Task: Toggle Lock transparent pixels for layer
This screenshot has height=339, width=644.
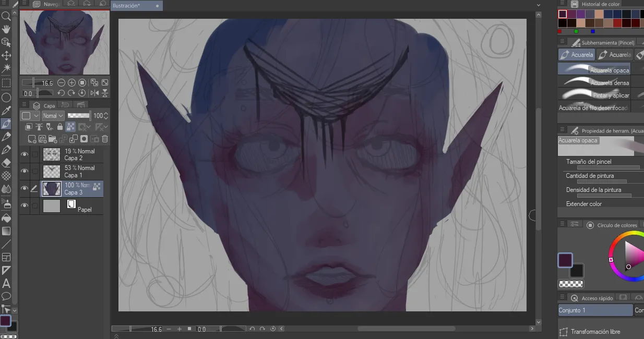Action: pos(71,127)
